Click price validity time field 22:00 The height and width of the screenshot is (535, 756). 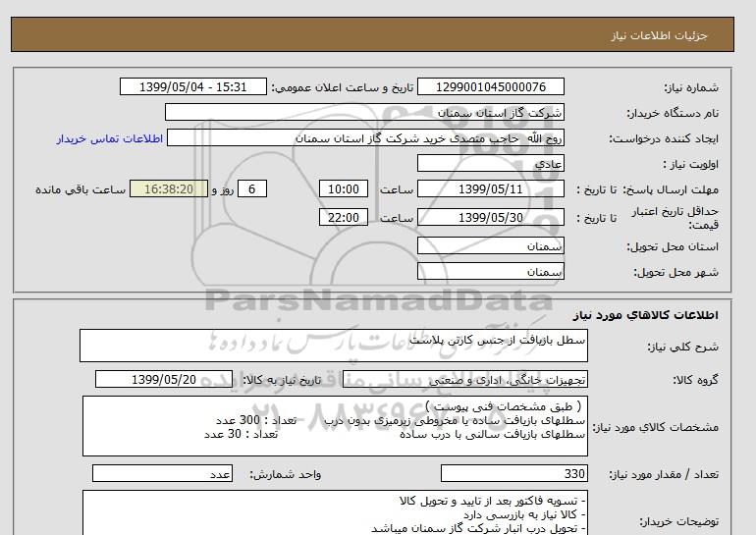344,217
